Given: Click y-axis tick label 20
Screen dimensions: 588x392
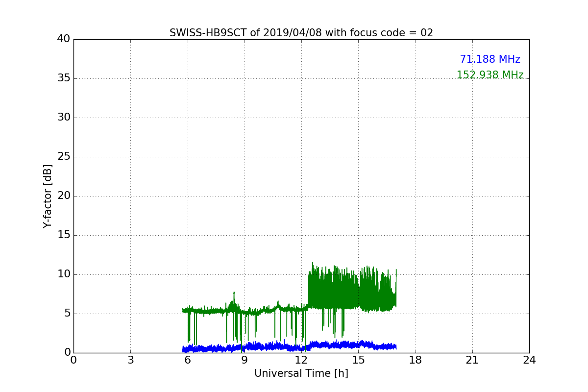Looking at the screenshot, I should [x=64, y=196].
